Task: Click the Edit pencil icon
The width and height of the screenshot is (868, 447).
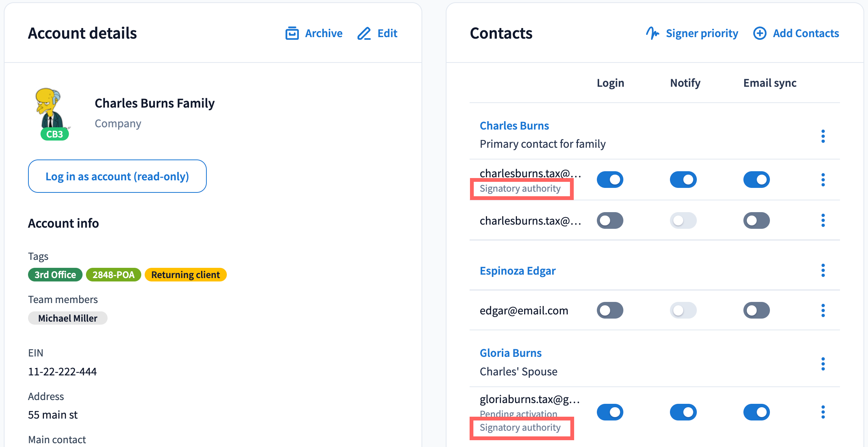Action: (x=364, y=33)
